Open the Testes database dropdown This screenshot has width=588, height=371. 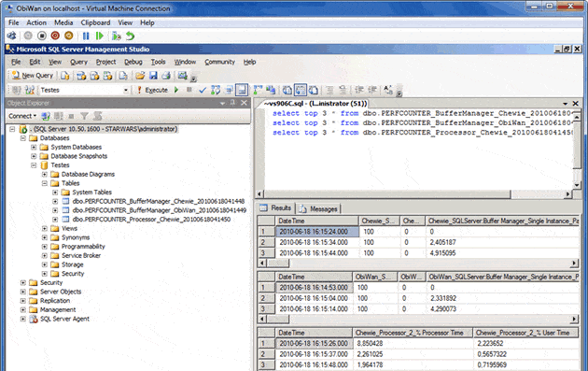[126, 90]
